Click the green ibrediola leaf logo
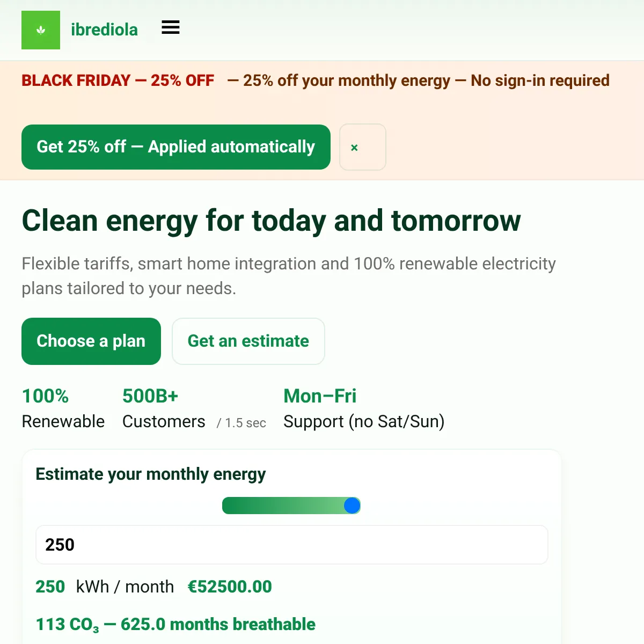The width and height of the screenshot is (644, 644). [41, 30]
